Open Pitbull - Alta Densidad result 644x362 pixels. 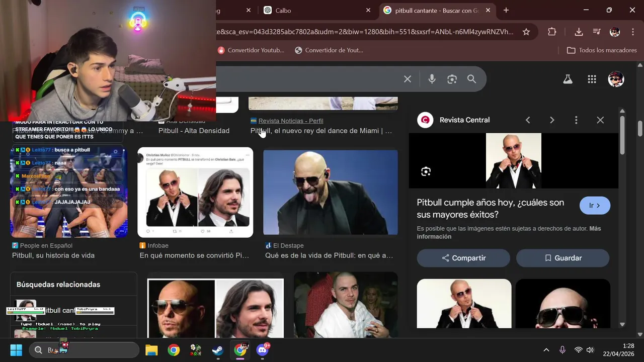194,131
